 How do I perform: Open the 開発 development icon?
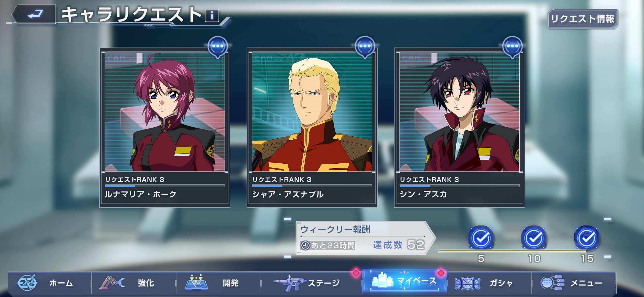(197, 282)
